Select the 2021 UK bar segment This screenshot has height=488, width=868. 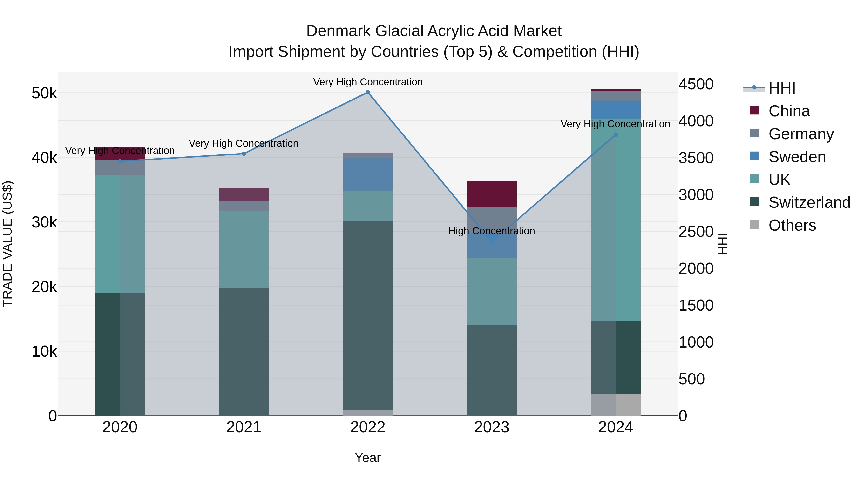tap(244, 250)
